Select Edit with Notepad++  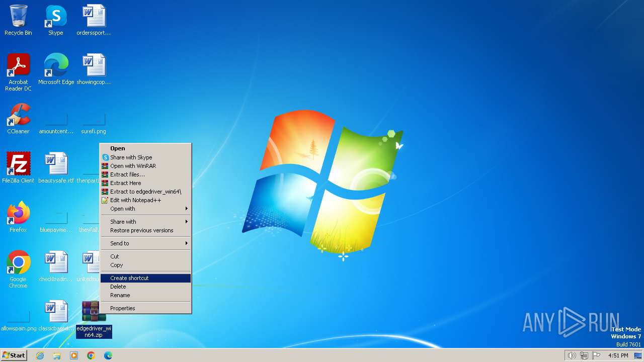(x=145, y=200)
